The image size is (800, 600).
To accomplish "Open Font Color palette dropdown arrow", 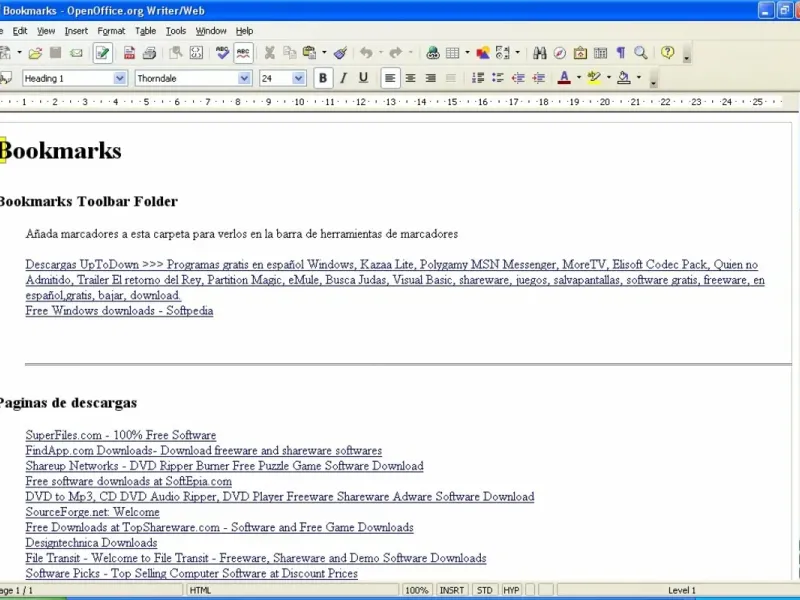I will (x=579, y=78).
